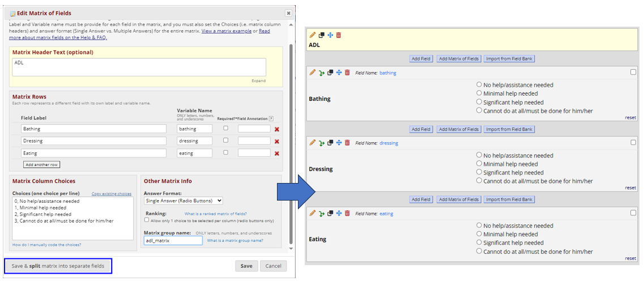
Task: Click the dialog's vertical scrollbar
Action: [x=291, y=142]
